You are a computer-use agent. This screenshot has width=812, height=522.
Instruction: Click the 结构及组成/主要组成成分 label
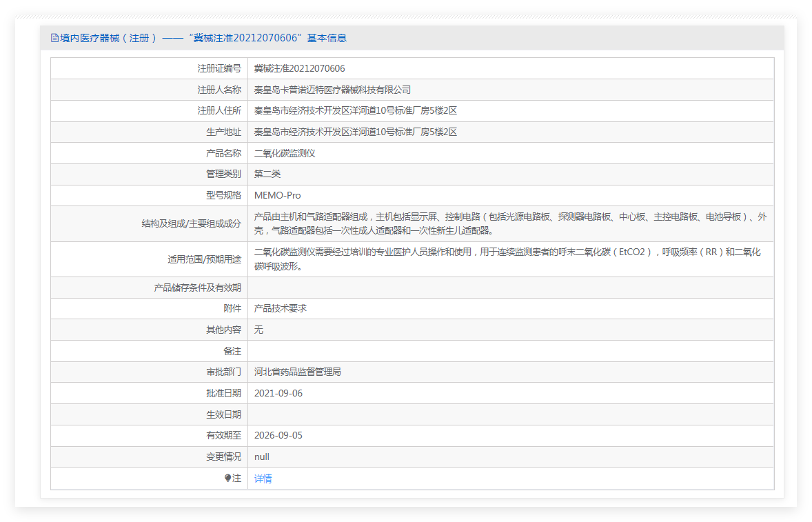191,223
